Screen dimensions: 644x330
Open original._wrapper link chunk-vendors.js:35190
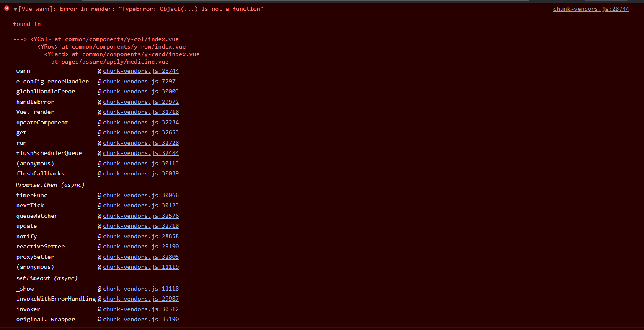(141, 319)
